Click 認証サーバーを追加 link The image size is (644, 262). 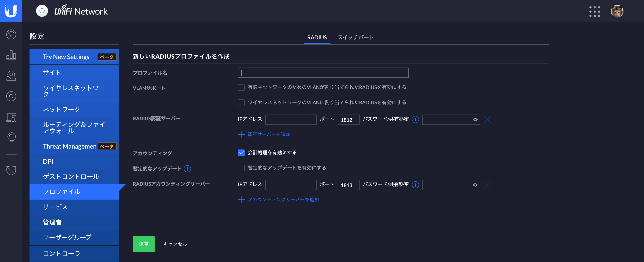(269, 134)
